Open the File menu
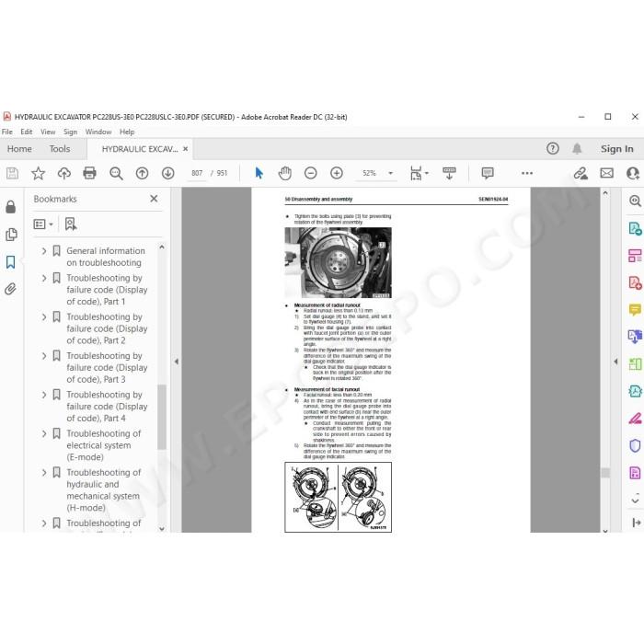The width and height of the screenshot is (644, 644). (x=7, y=132)
